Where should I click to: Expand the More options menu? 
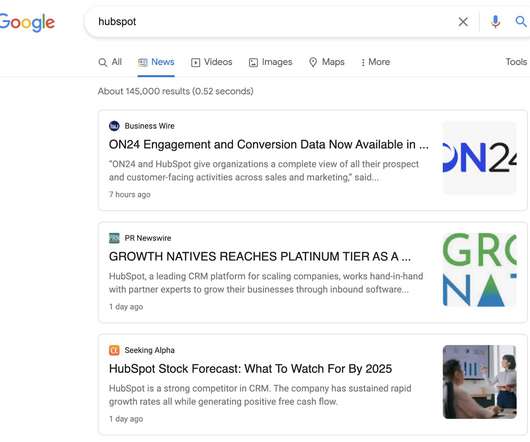click(x=375, y=62)
